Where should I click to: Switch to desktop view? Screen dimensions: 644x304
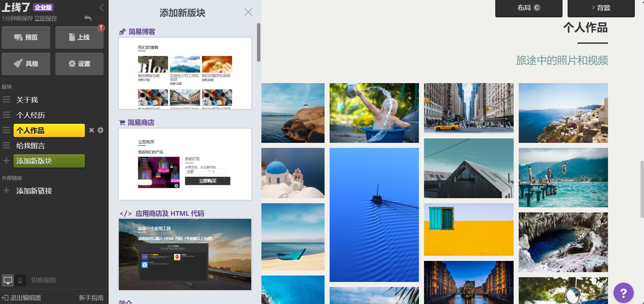[x=8, y=280]
